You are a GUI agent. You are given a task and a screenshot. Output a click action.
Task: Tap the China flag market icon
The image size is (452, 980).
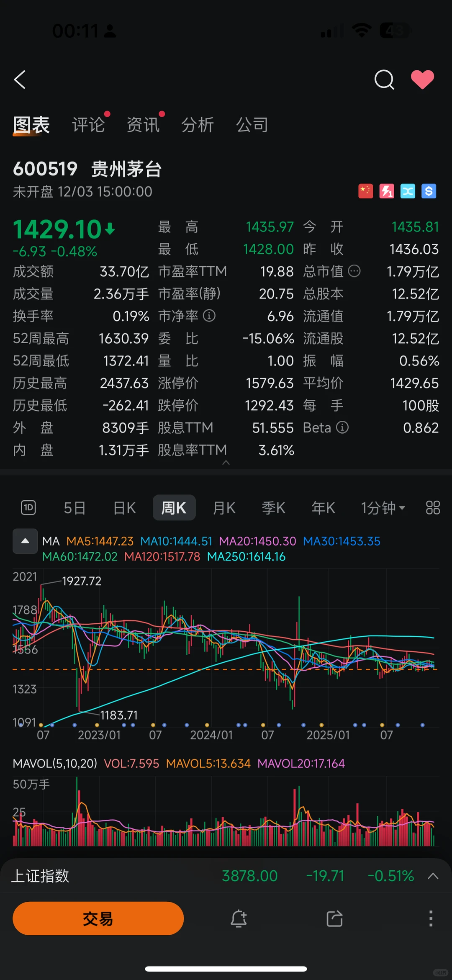click(365, 191)
